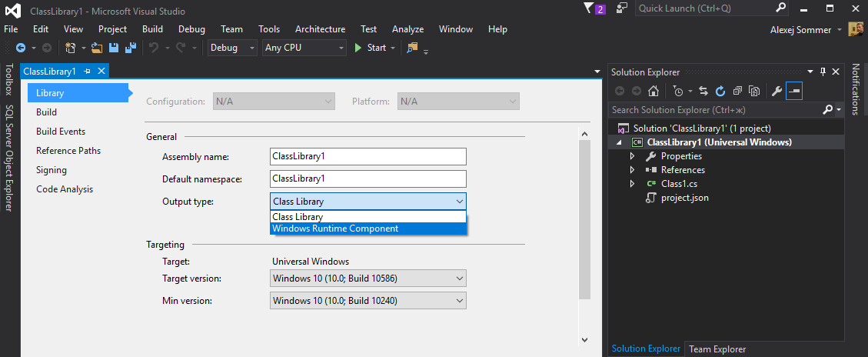
Task: Click the Undo arrow icon
Action: point(154,48)
